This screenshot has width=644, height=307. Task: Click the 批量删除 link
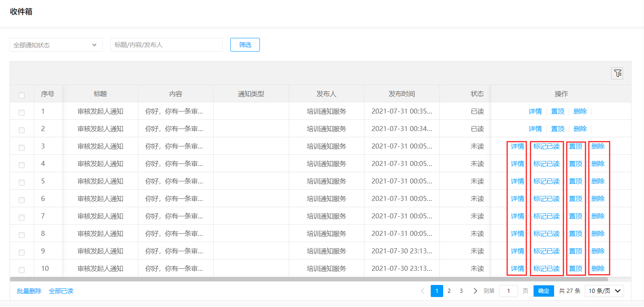[29, 291]
